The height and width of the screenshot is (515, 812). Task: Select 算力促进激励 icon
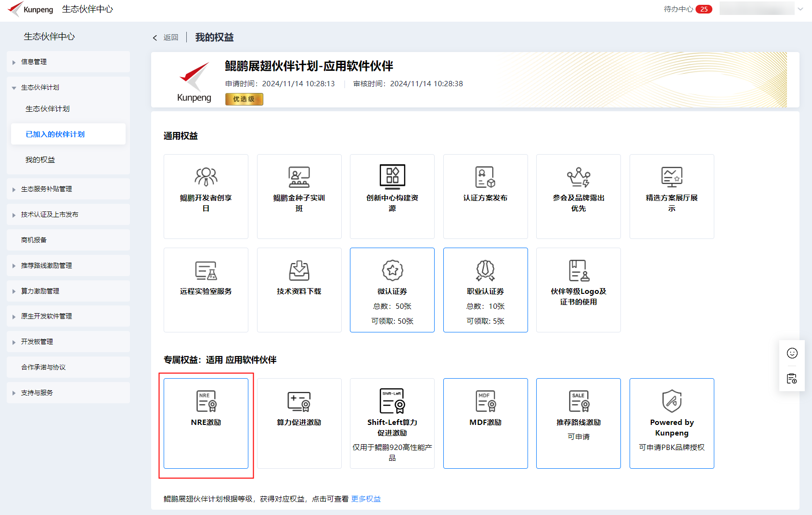pos(299,401)
